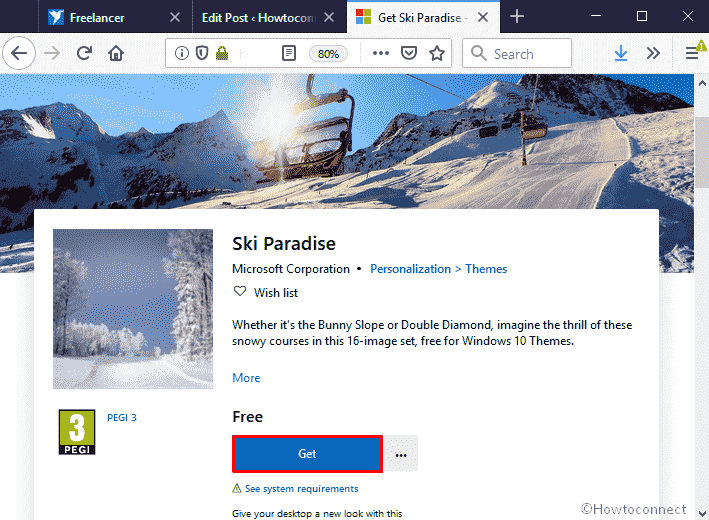Viewport: 709px width, 520px height.
Task: Click the green padlock security icon
Action: tap(222, 53)
